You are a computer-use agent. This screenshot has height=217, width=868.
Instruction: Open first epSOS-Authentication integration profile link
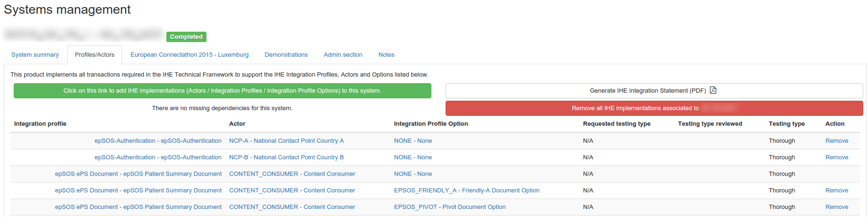[x=158, y=141]
